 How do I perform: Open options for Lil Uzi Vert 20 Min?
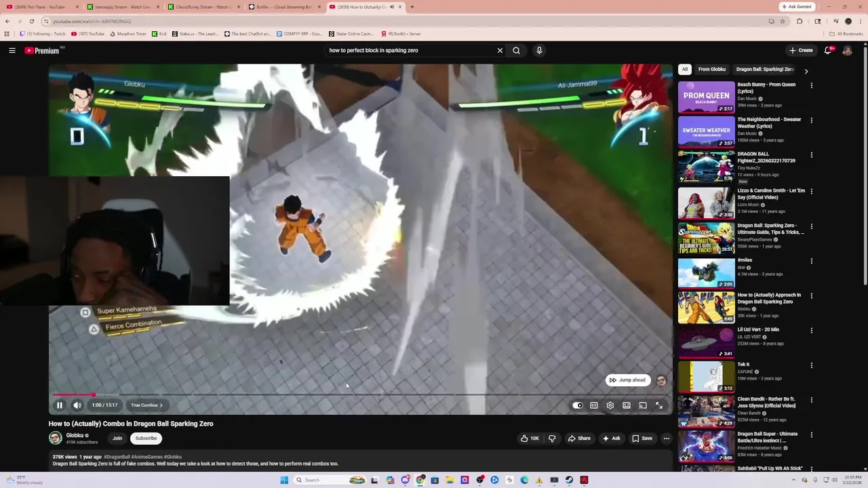click(x=811, y=331)
